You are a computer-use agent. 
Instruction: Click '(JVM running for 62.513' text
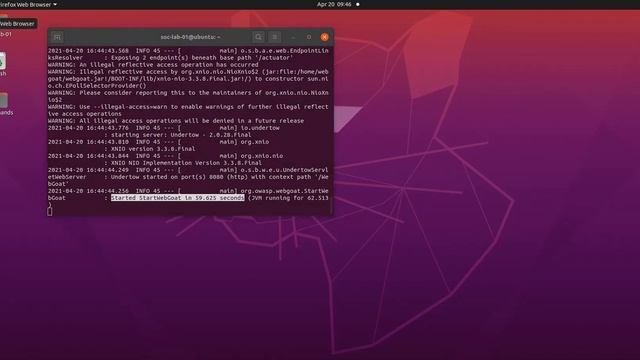tap(289, 198)
